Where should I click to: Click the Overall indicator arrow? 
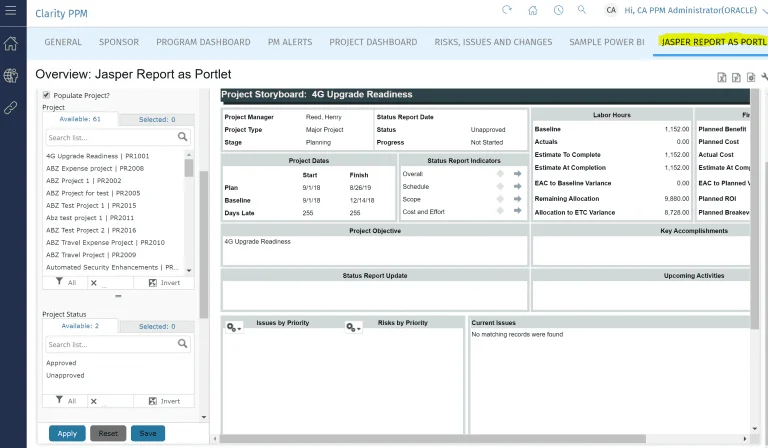[x=517, y=174]
